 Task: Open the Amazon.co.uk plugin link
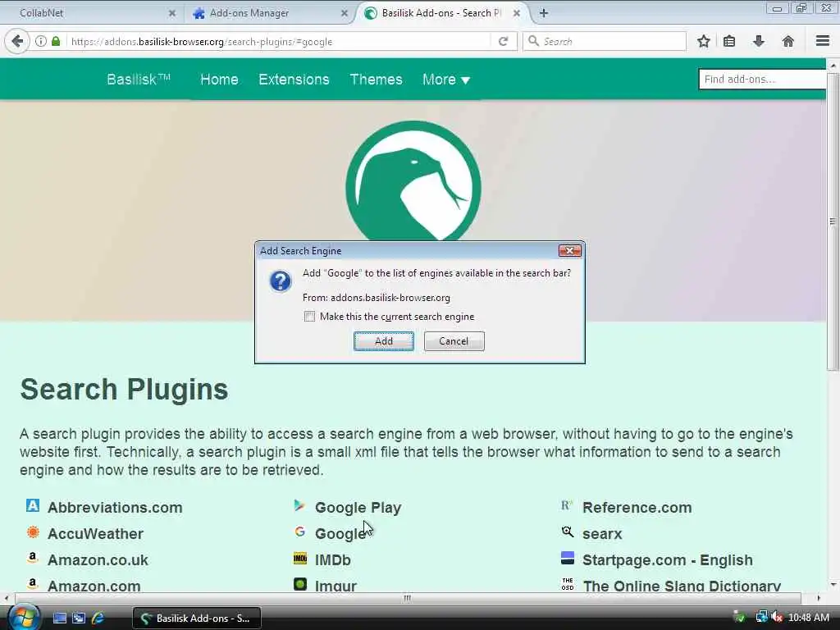coord(98,559)
